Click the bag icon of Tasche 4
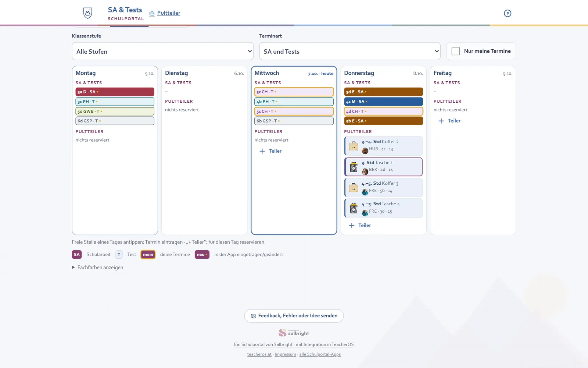588x368 pixels. 354,208
